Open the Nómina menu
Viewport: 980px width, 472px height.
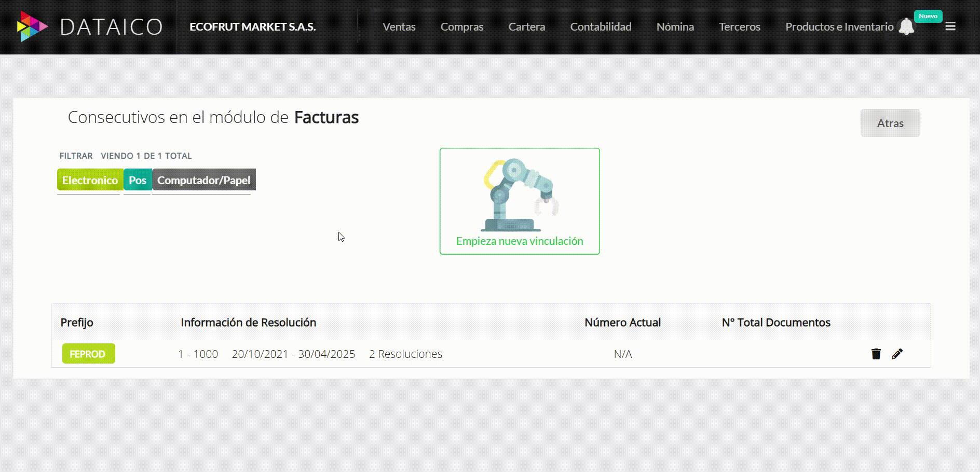coord(675,26)
